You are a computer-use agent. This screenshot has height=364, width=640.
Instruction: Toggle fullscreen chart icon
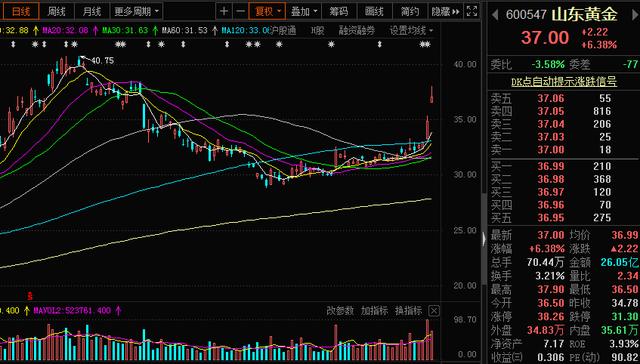[x=472, y=11]
